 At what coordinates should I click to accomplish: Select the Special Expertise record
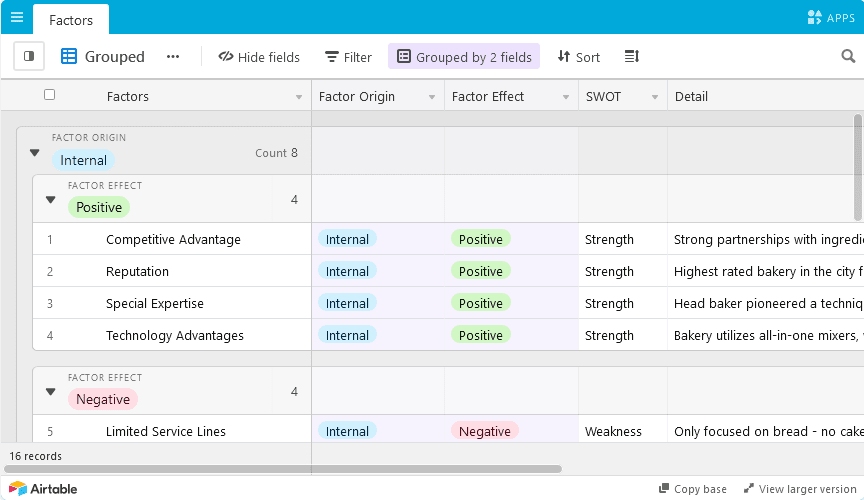click(x=155, y=303)
